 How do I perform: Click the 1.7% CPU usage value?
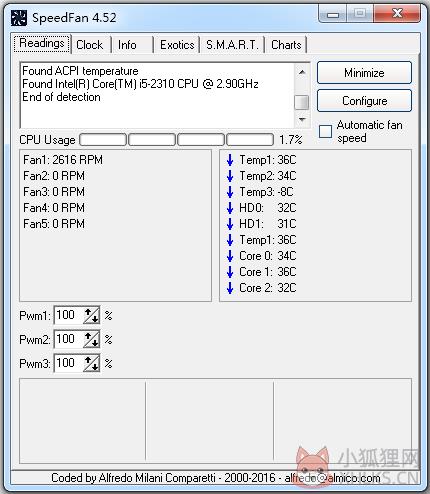[291, 140]
